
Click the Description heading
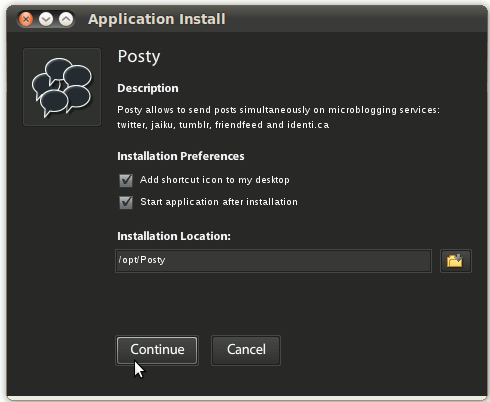(148, 88)
